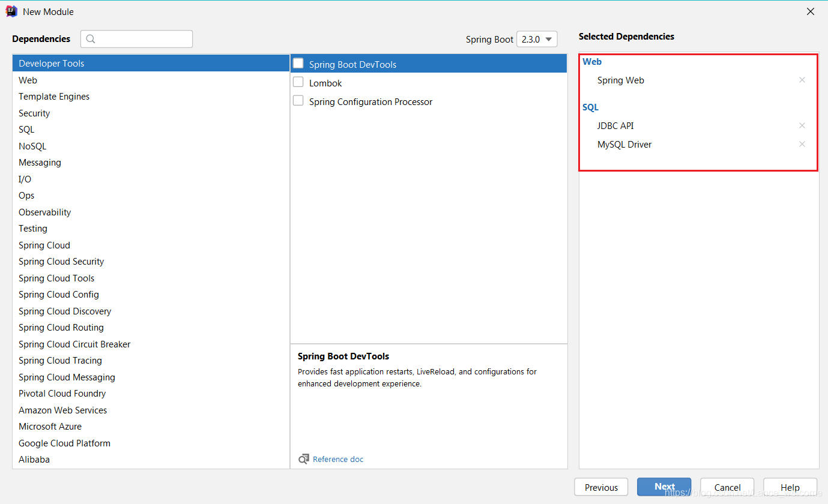
Task: Select the I/O category
Action: coord(151,179)
